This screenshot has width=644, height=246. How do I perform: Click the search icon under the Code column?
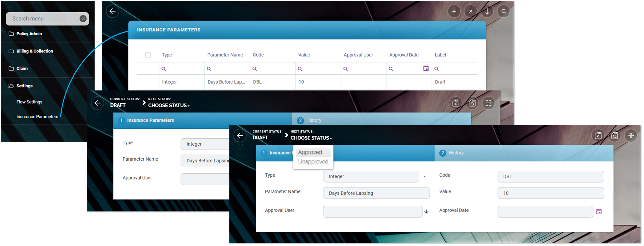click(254, 69)
